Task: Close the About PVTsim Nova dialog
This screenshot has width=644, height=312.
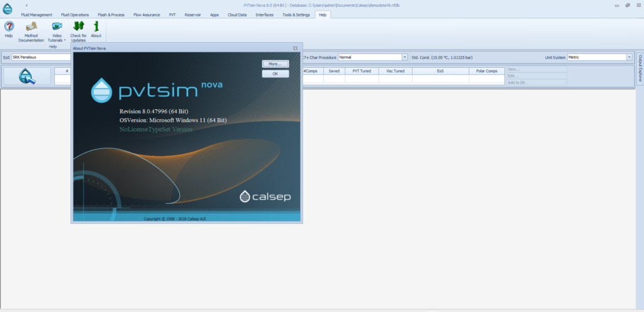Action: [295, 48]
